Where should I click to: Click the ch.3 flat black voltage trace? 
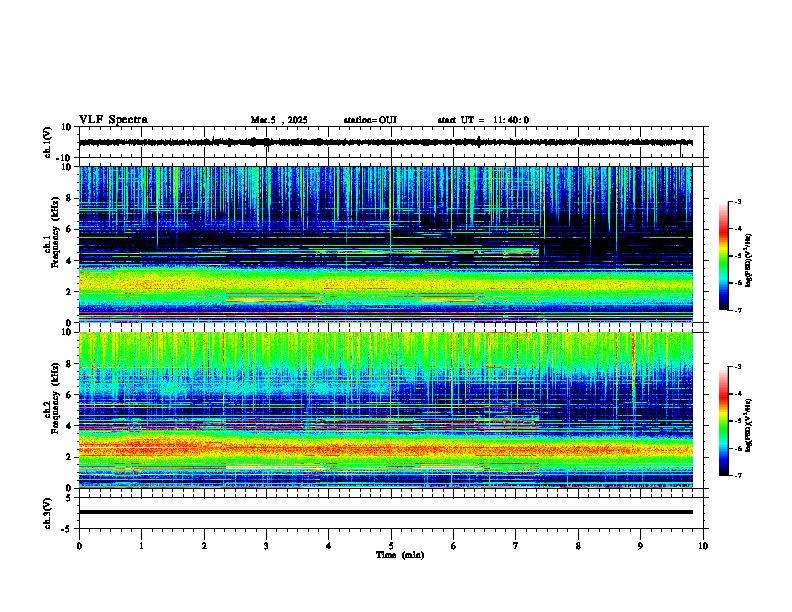coord(385,512)
